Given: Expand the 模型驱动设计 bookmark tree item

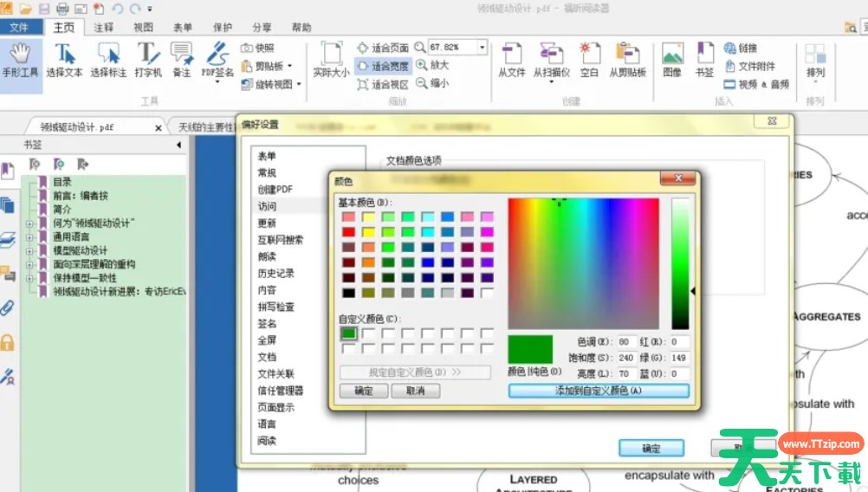Looking at the screenshot, I should point(30,250).
